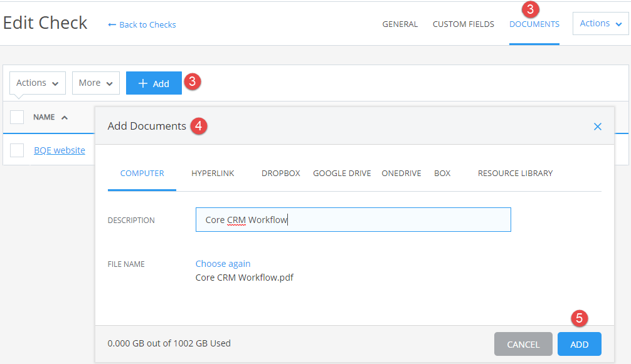Expand the top-right Actions dropdown
The width and height of the screenshot is (631, 364).
599,23
